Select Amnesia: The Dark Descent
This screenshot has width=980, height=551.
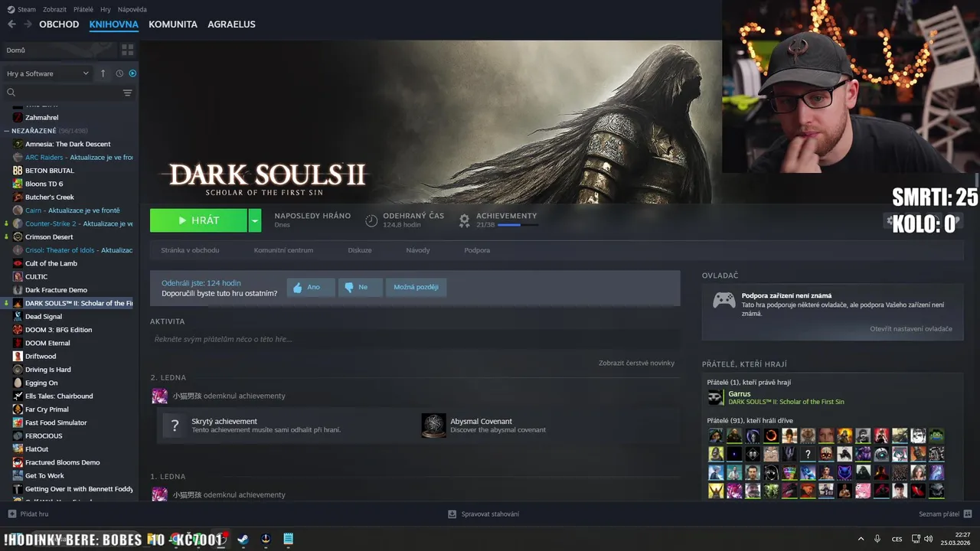click(x=68, y=144)
